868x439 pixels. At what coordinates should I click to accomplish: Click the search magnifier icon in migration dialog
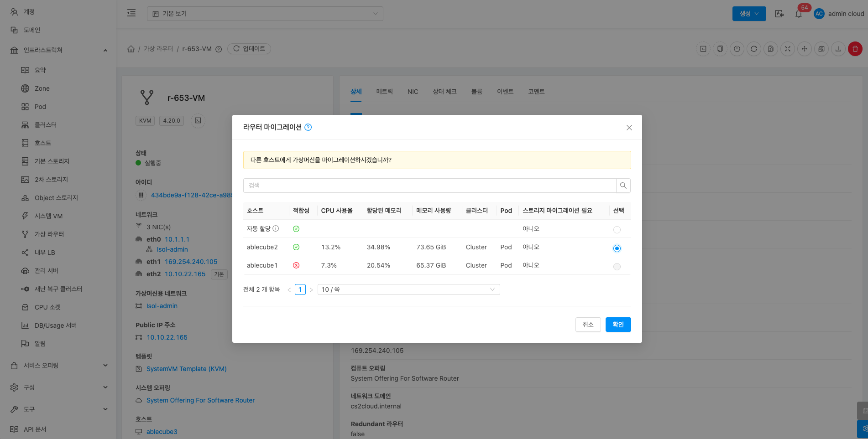point(623,186)
